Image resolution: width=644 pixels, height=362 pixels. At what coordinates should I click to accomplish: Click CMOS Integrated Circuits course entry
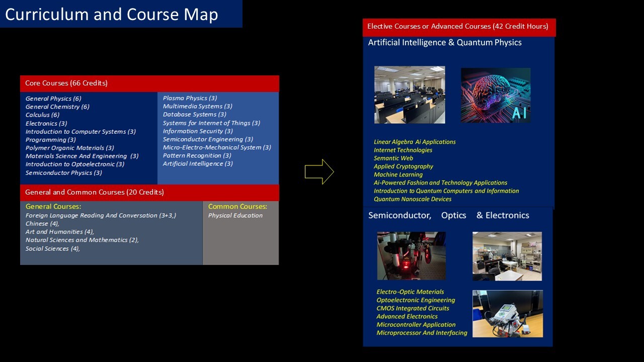pos(413,308)
